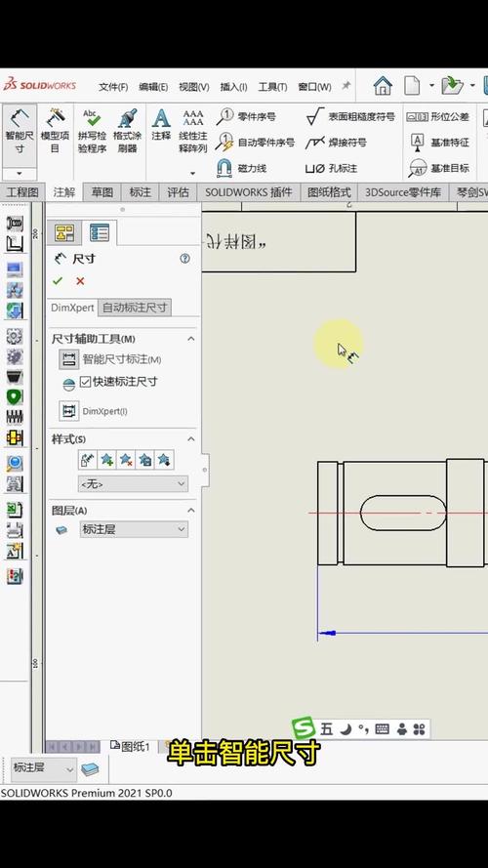The height and width of the screenshot is (868, 488).
Task: Add a Datum Target (基准目标)
Action: click(439, 168)
